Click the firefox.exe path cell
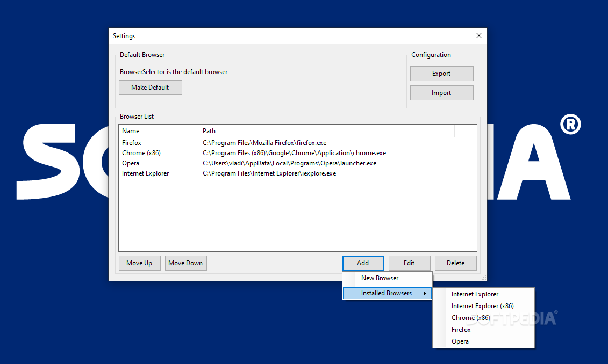 264,143
